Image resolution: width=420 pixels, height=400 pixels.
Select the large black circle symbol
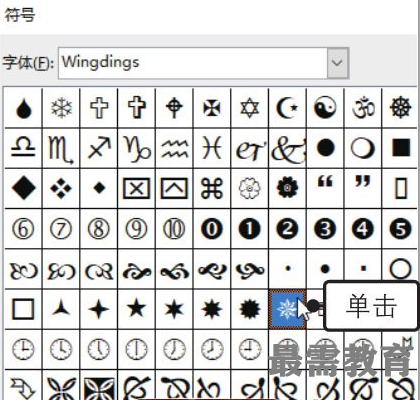[x=326, y=148]
